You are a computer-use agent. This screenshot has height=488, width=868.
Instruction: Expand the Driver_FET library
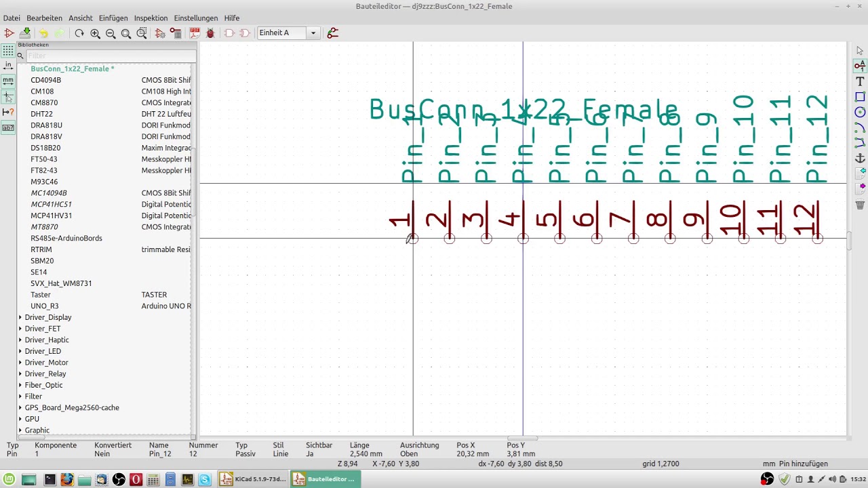click(x=20, y=329)
